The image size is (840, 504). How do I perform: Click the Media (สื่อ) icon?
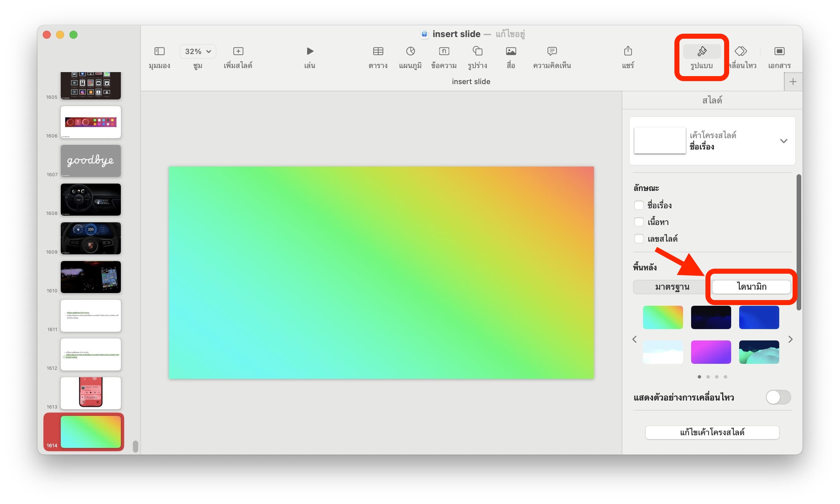click(510, 51)
